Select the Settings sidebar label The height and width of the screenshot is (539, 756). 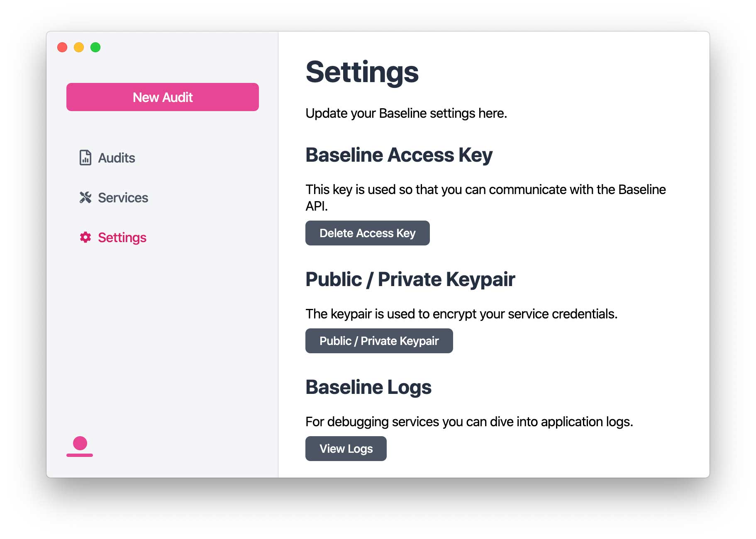[x=122, y=238]
